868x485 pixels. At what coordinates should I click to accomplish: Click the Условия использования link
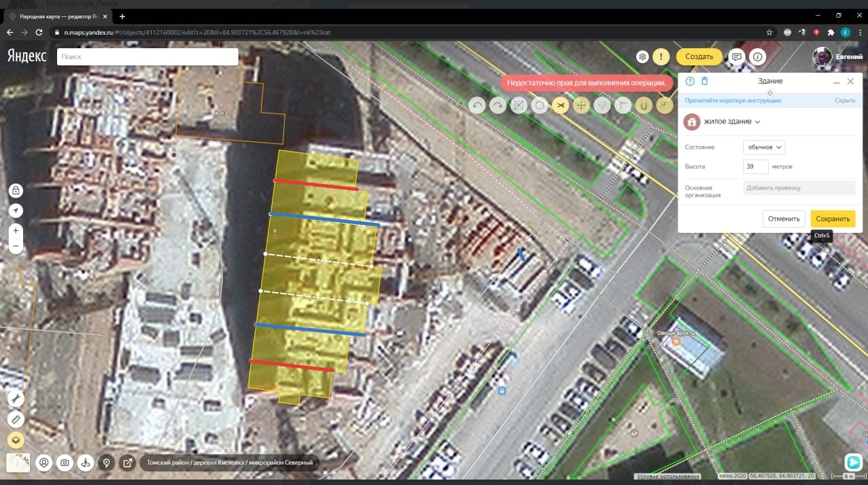667,476
